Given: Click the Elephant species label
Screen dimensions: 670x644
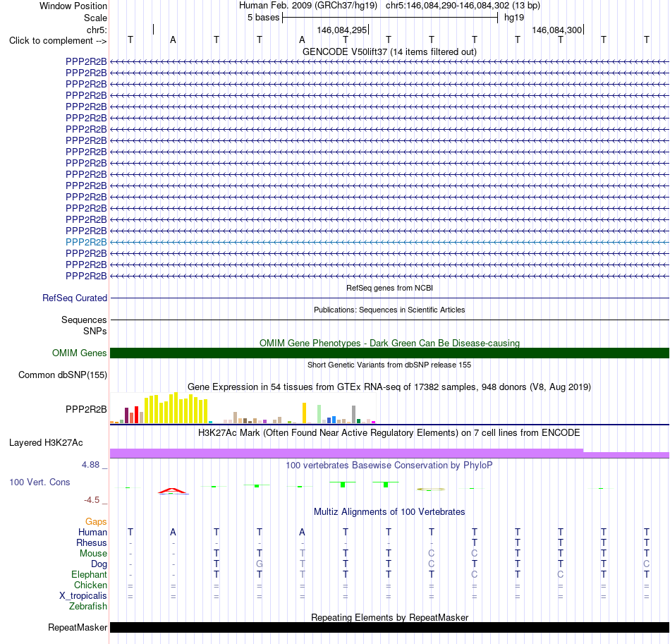Looking at the screenshot, I should pos(89,575).
